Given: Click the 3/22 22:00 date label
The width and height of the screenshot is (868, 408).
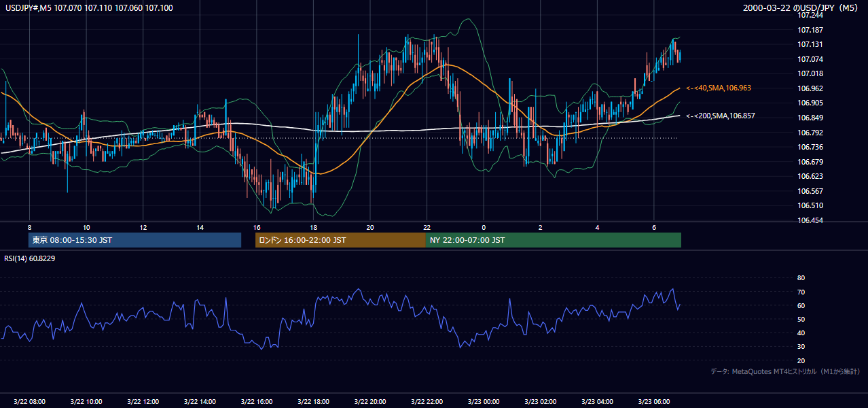Looking at the screenshot, I should [x=427, y=402].
